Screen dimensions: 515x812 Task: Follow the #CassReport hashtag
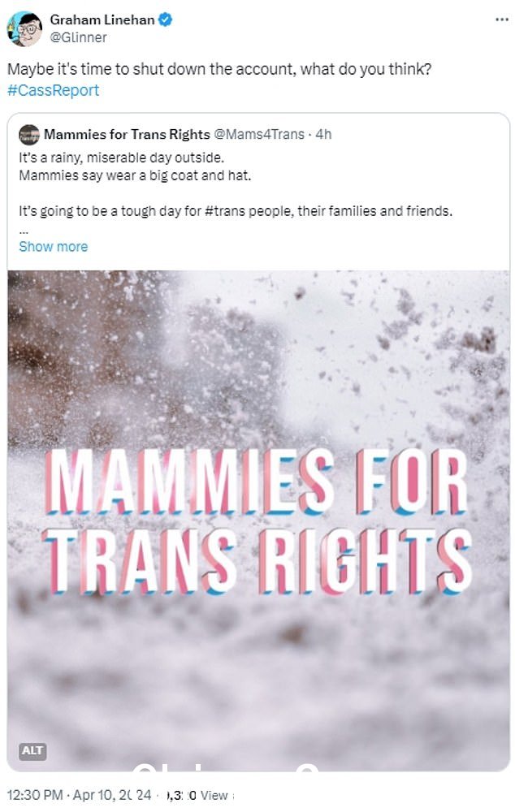pyautogui.click(x=53, y=90)
